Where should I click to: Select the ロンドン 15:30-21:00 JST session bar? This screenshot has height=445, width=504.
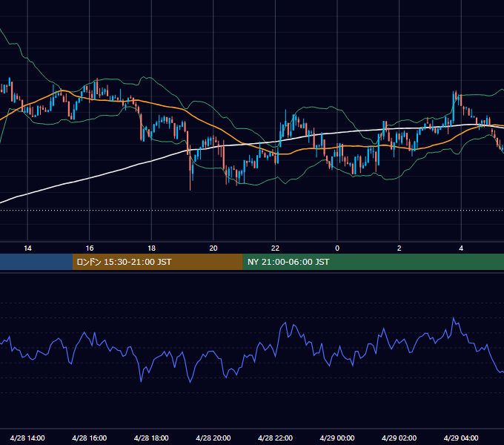(157, 262)
